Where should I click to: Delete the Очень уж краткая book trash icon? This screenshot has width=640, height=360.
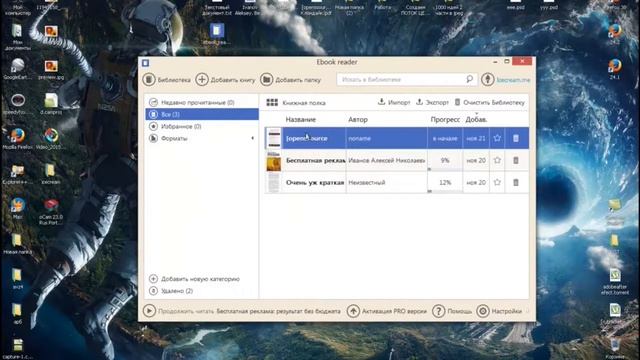pos(516,182)
